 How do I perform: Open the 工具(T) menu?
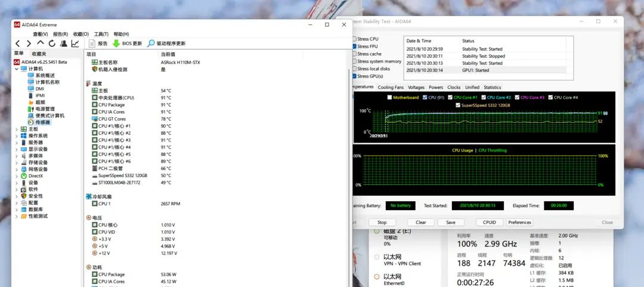point(101,34)
